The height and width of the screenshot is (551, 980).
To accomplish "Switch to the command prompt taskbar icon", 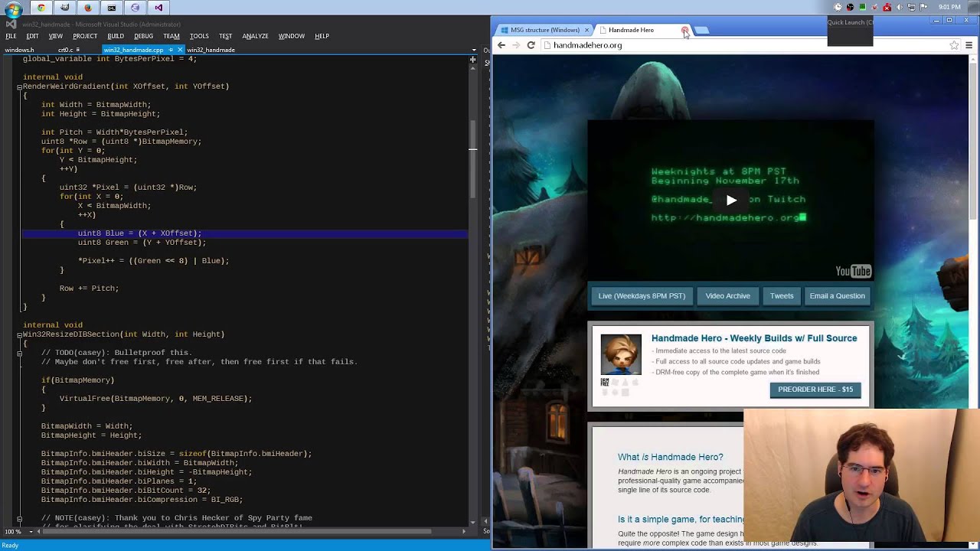I will coord(112,8).
